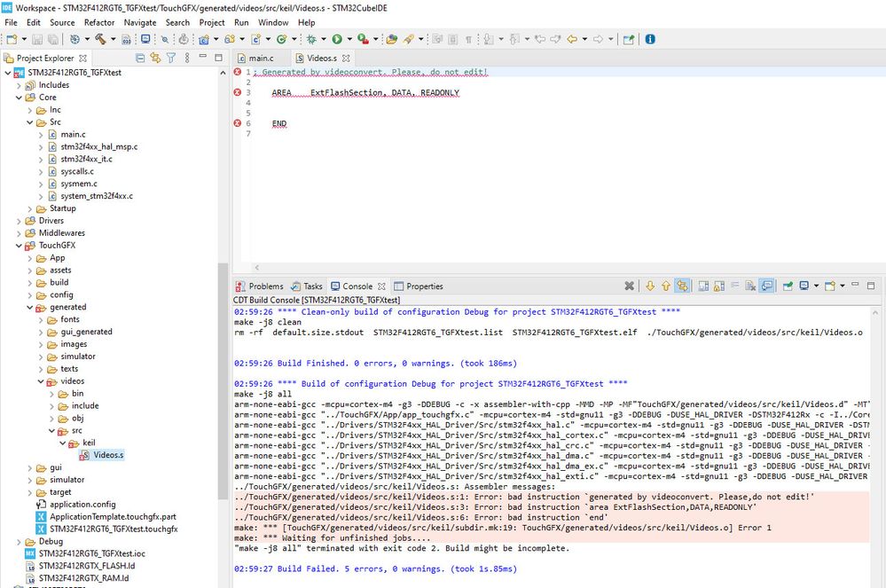Click the Pin Console icon
The height and width of the screenshot is (588, 886).
(788, 286)
